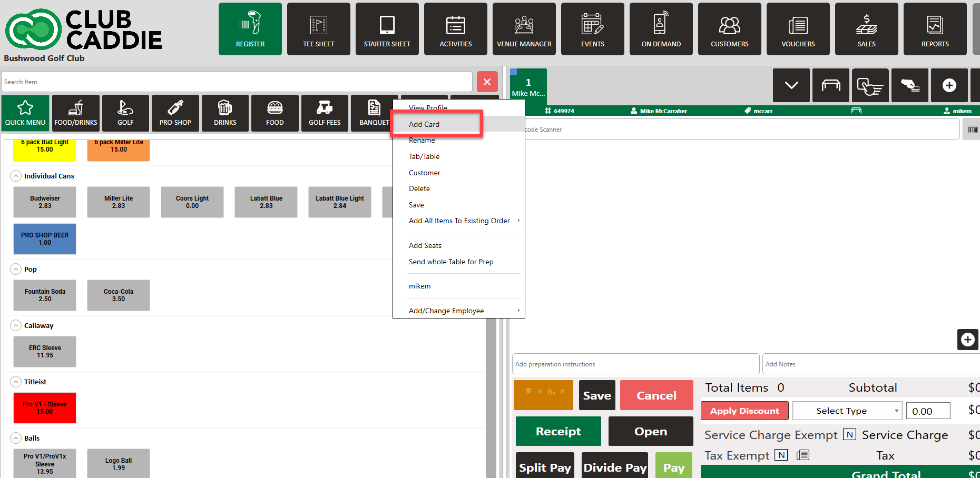Collapse the Individual Cans section
This screenshot has width=980, height=478.
pyautogui.click(x=16, y=176)
